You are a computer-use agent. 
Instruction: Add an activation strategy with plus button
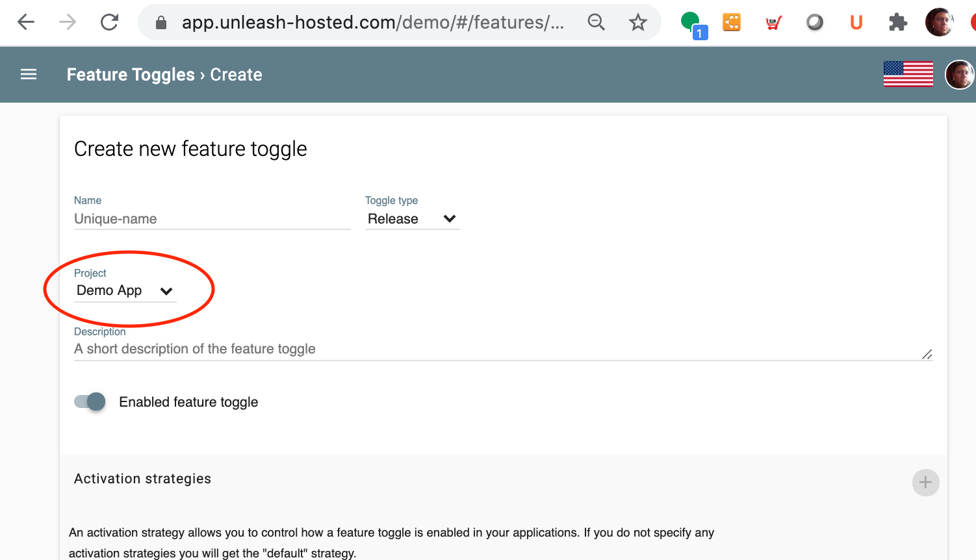point(925,483)
